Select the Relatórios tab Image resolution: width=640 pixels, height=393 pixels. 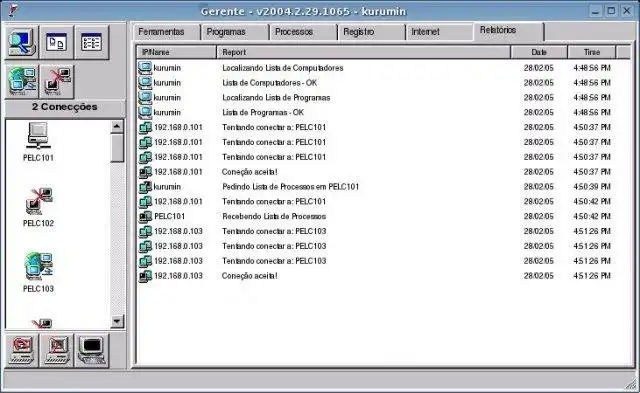[509, 31]
